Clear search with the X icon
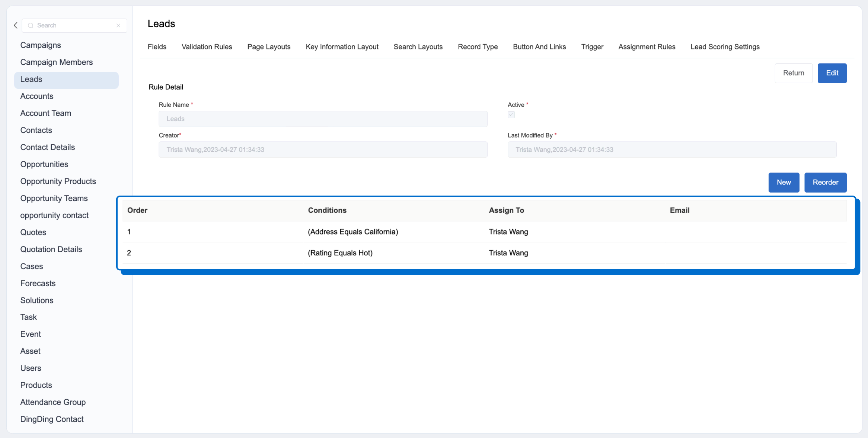Screen dimensions: 868x438 point(118,25)
